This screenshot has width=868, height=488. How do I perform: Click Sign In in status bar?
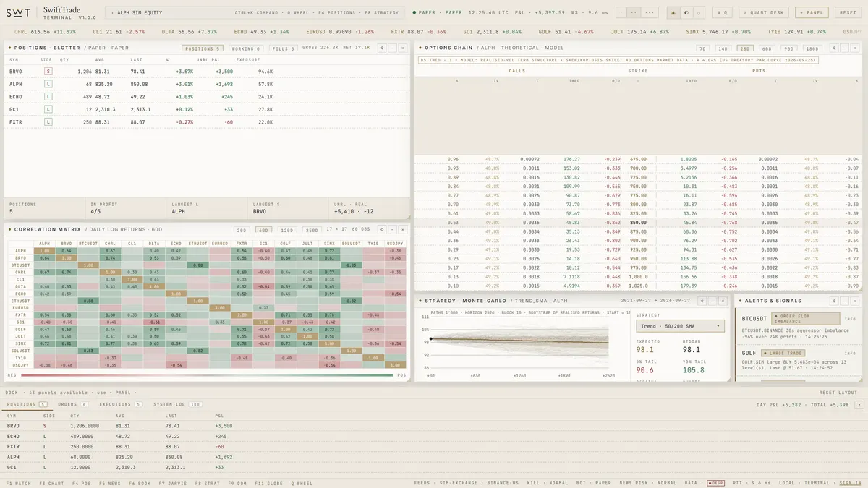851,482
